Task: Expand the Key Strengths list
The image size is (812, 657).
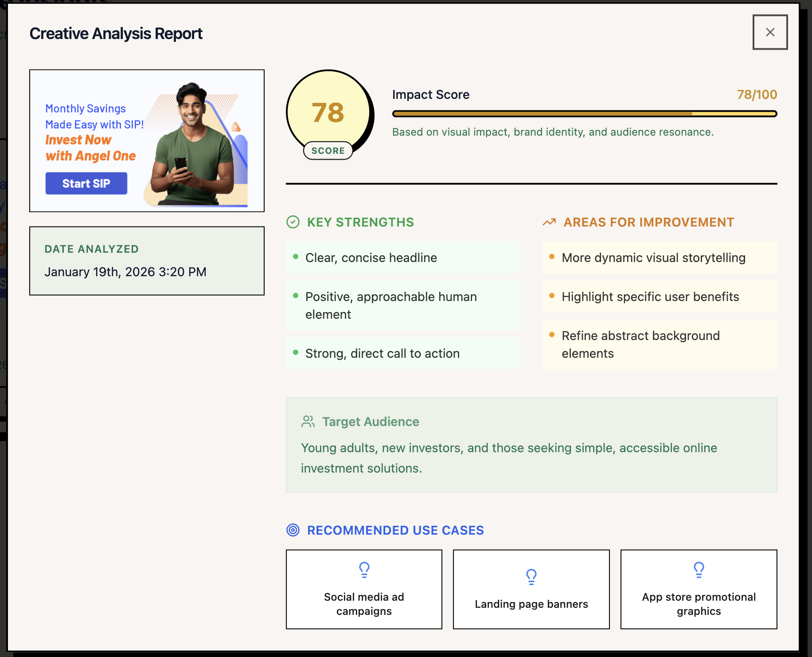Action: (x=359, y=222)
